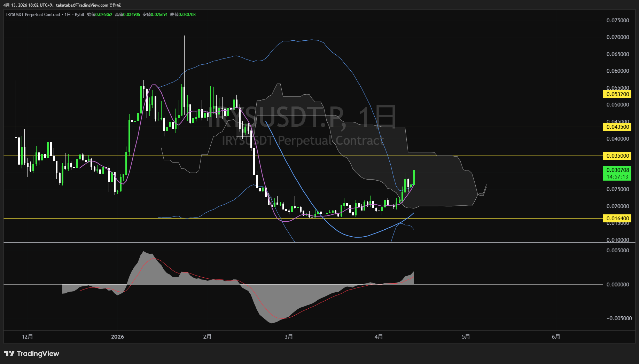Click the IRYSUSDT Perpetual Contract legend title

(x=33, y=15)
